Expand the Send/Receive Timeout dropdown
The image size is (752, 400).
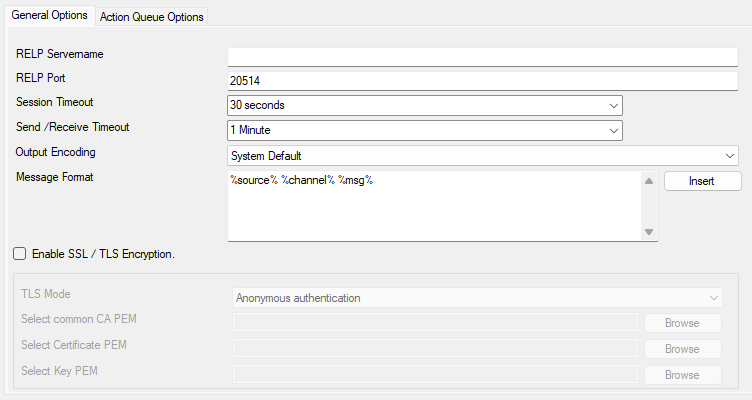pyautogui.click(x=425, y=130)
